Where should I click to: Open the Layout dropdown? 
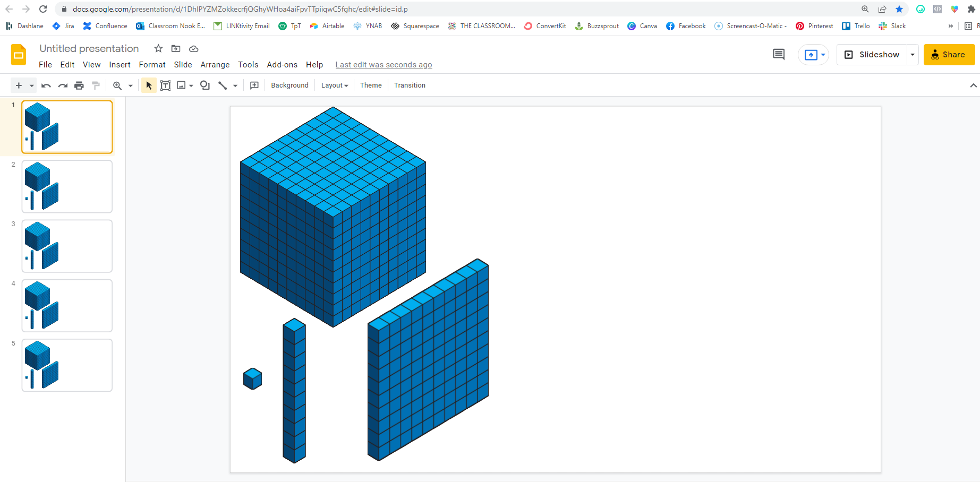[335, 85]
